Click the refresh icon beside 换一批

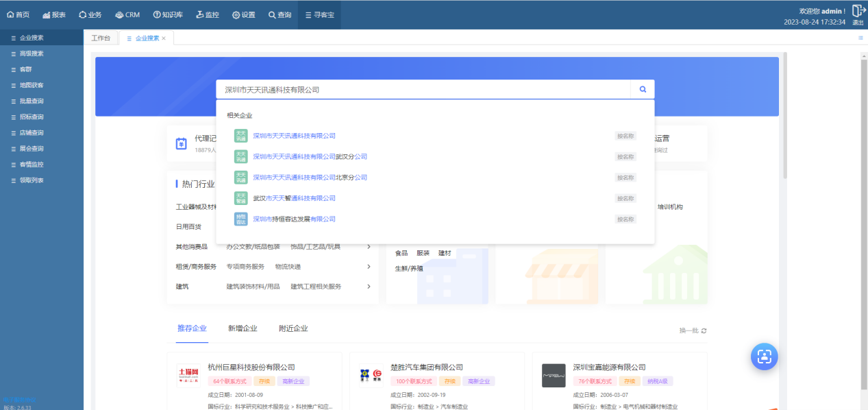click(x=704, y=330)
